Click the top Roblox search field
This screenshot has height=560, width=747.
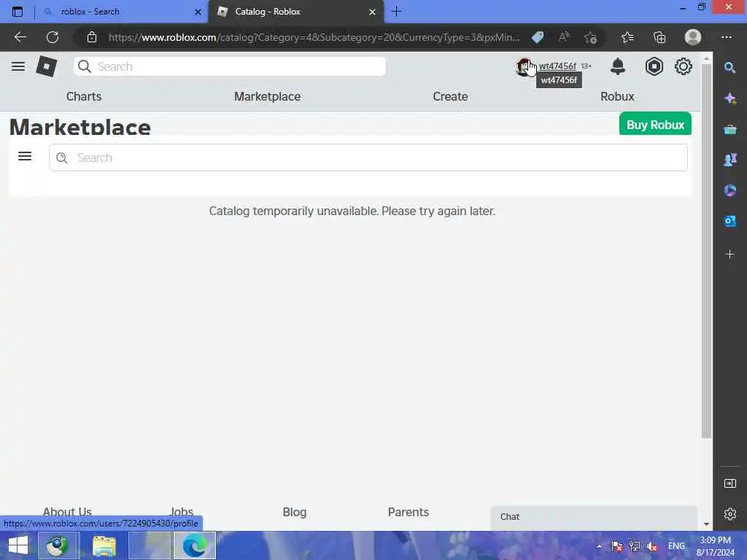tap(230, 66)
